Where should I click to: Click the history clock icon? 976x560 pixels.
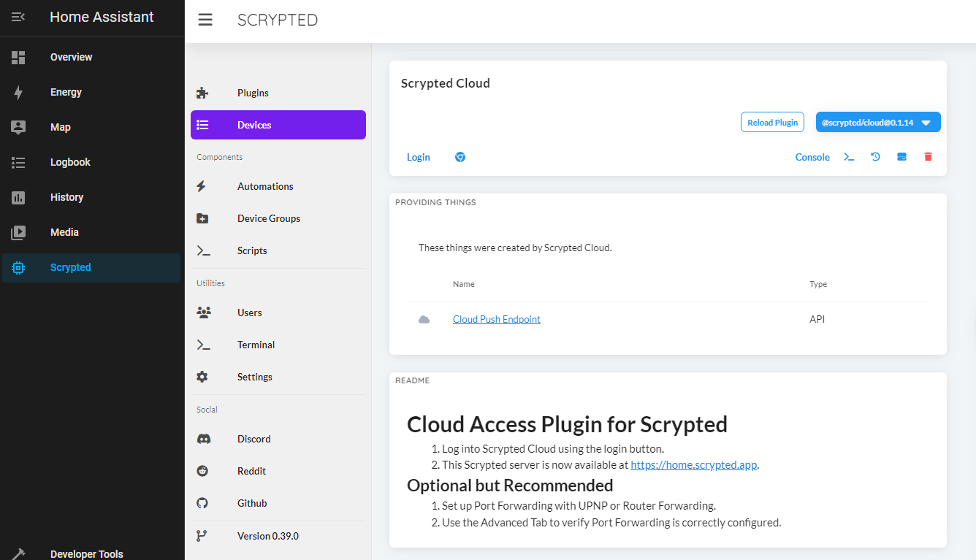875,157
